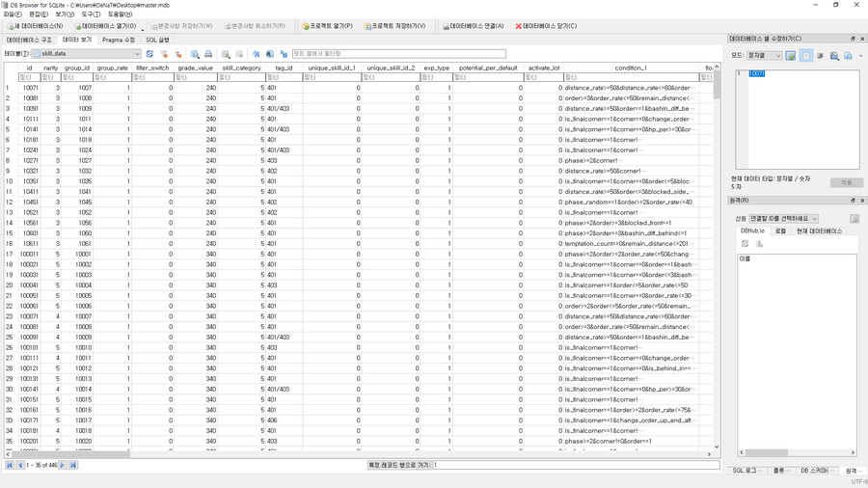The width and height of the screenshot is (868, 488).
Task: Click 데이터베이스 닫기(C) button
Action: (546, 26)
